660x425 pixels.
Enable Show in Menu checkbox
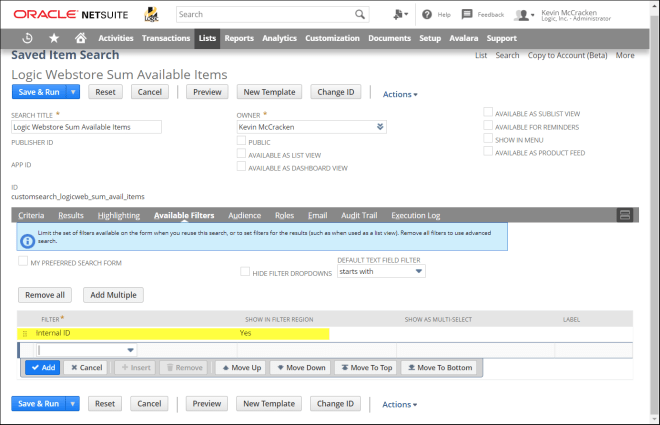pyautogui.click(x=488, y=138)
